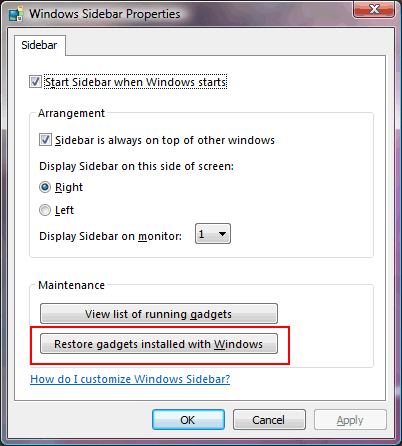This screenshot has height=446, width=402.
Task: Click the 'Right' option label text
Action: pyautogui.click(x=69, y=187)
